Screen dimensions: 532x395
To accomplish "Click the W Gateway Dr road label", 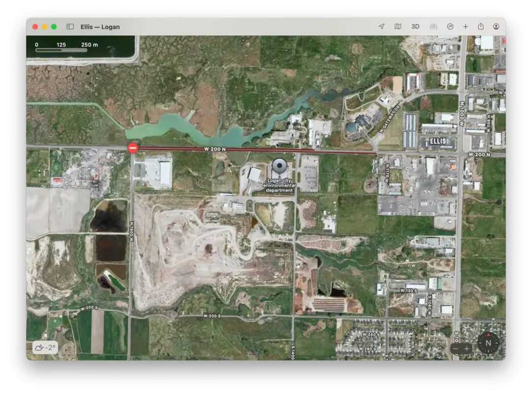I will click(x=390, y=119).
